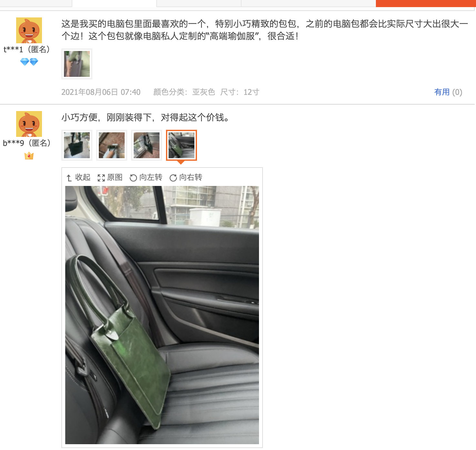476x450 pixels.
Task: Rotate photo left with 向左转
Action: (x=146, y=178)
